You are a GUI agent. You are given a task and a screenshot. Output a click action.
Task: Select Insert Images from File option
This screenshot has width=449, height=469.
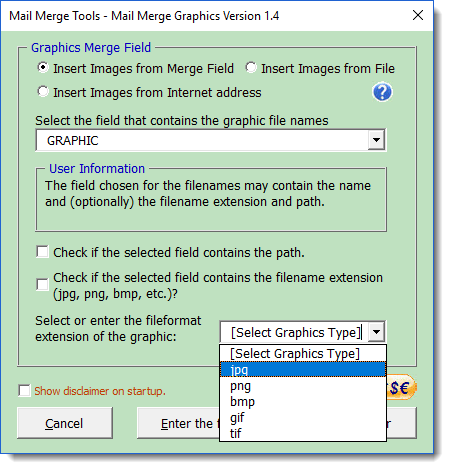251,68
